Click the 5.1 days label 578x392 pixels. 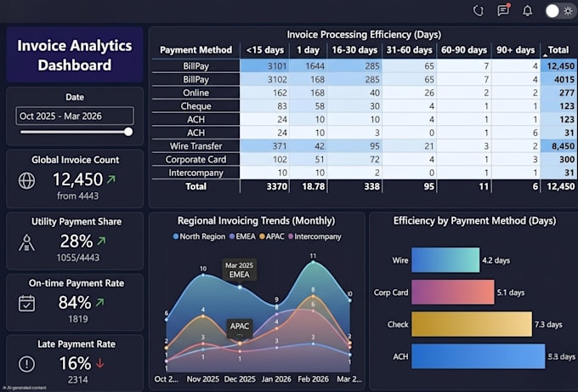(x=511, y=293)
